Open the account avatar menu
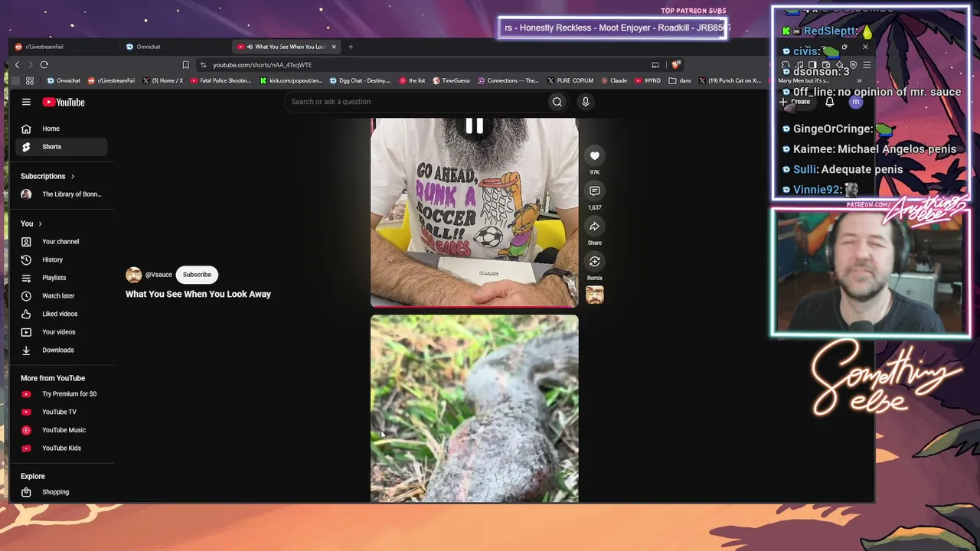This screenshot has width=980, height=551. point(856,102)
